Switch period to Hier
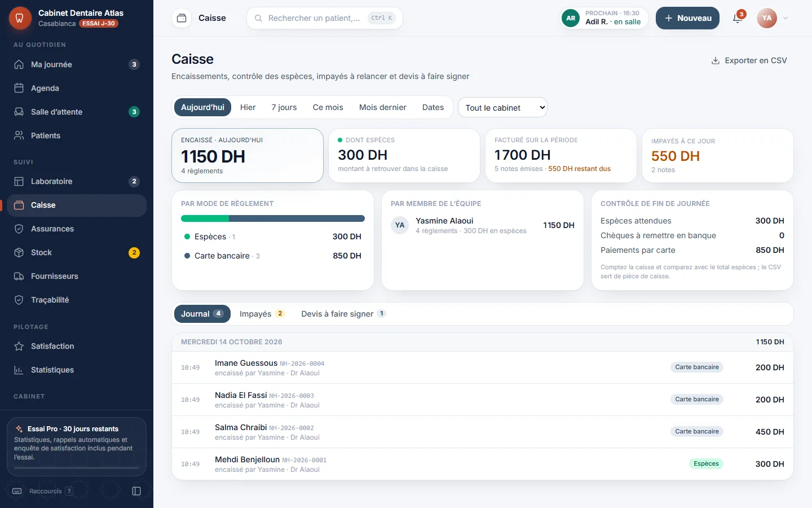The height and width of the screenshot is (508, 812). tap(248, 107)
